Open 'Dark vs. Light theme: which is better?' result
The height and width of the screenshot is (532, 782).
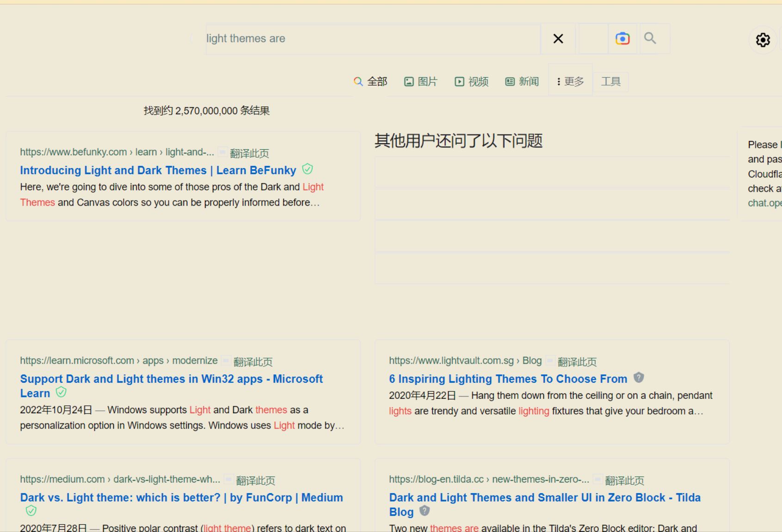tap(181, 497)
